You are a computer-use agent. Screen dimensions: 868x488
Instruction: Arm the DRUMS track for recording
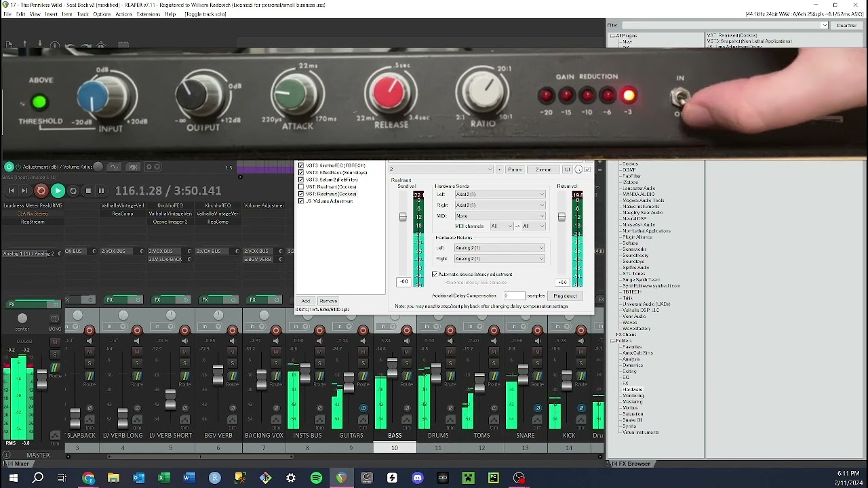(450, 330)
